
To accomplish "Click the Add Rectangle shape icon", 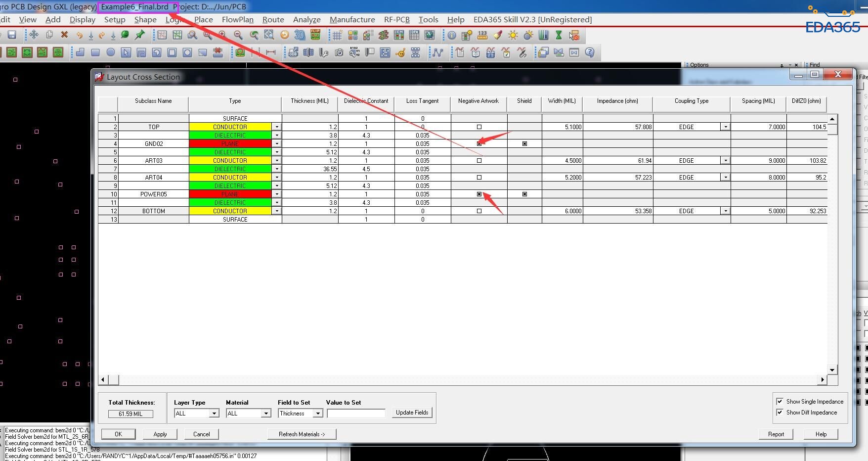I will point(95,52).
